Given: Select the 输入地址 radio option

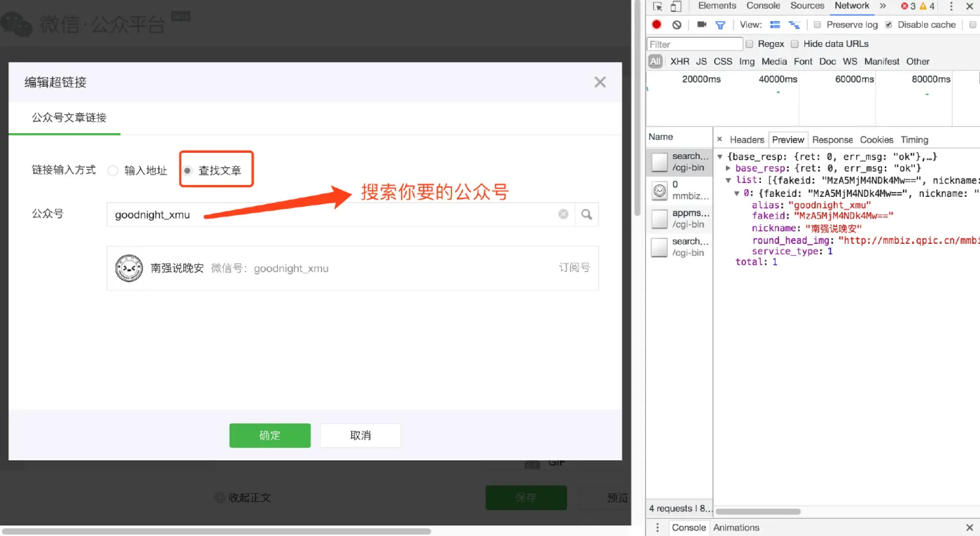Looking at the screenshot, I should (x=113, y=170).
